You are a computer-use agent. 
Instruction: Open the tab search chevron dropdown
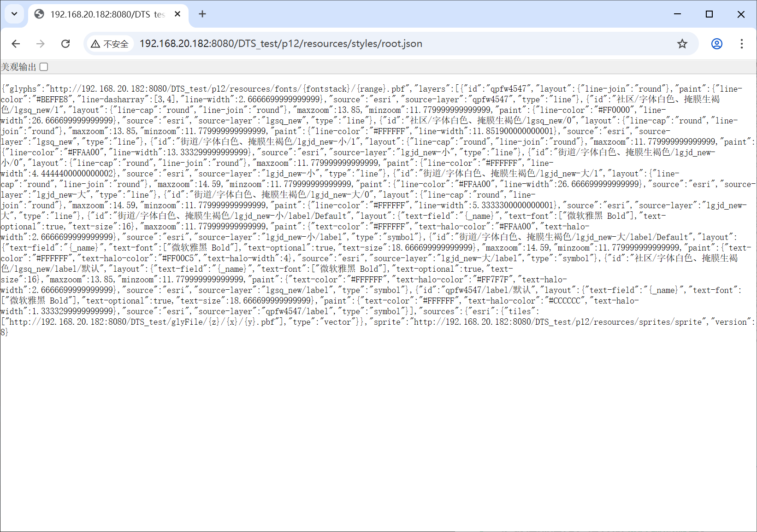tap(14, 14)
